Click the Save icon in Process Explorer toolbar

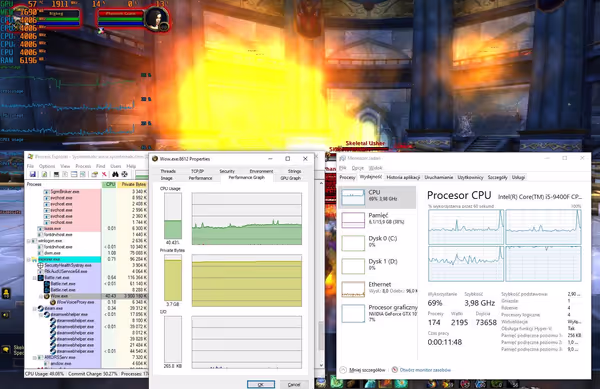click(x=33, y=174)
